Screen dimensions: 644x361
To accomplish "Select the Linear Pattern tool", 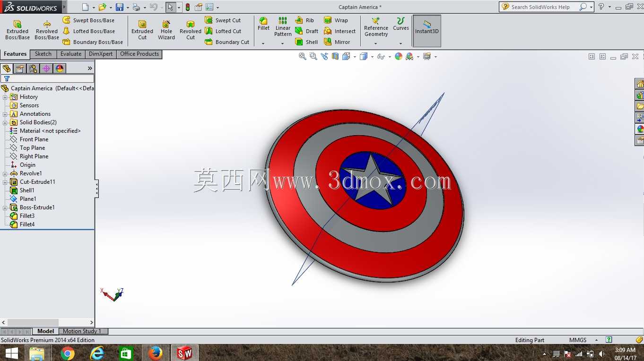I will 283,27.
